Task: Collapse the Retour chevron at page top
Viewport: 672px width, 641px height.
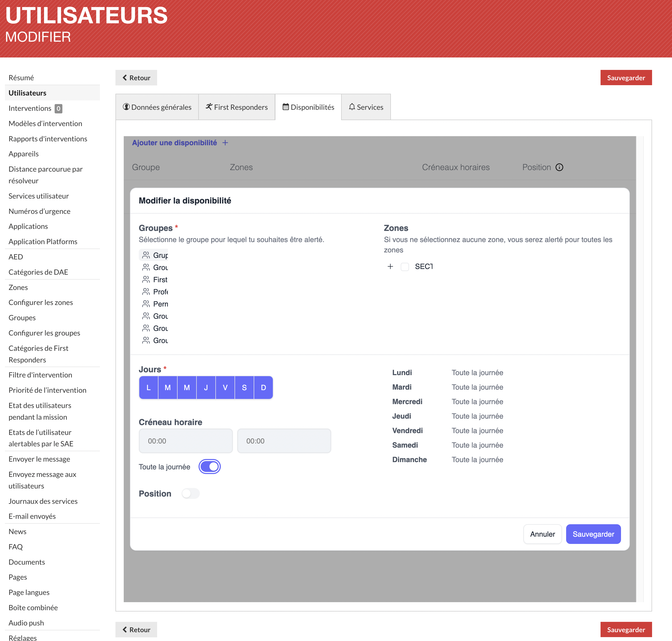Action: pos(125,78)
